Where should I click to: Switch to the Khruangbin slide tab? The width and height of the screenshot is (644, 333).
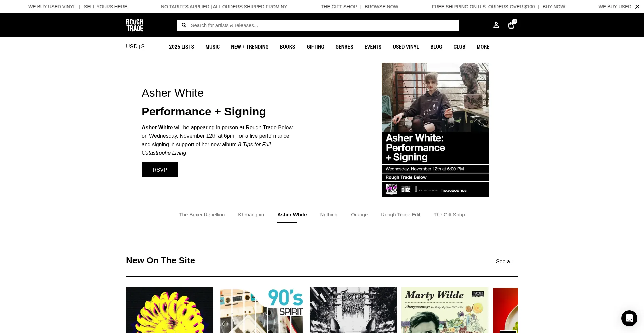click(251, 215)
